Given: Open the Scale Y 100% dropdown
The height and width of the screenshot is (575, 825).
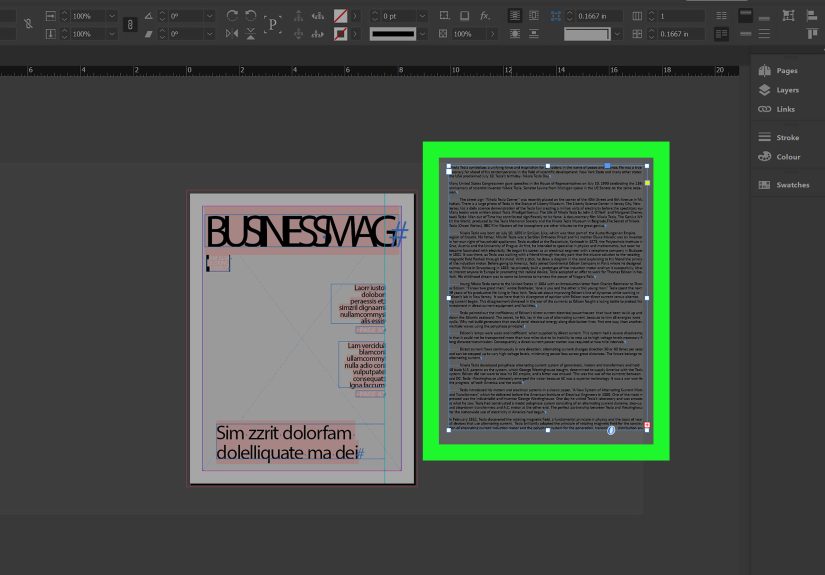Looking at the screenshot, I should point(112,34).
